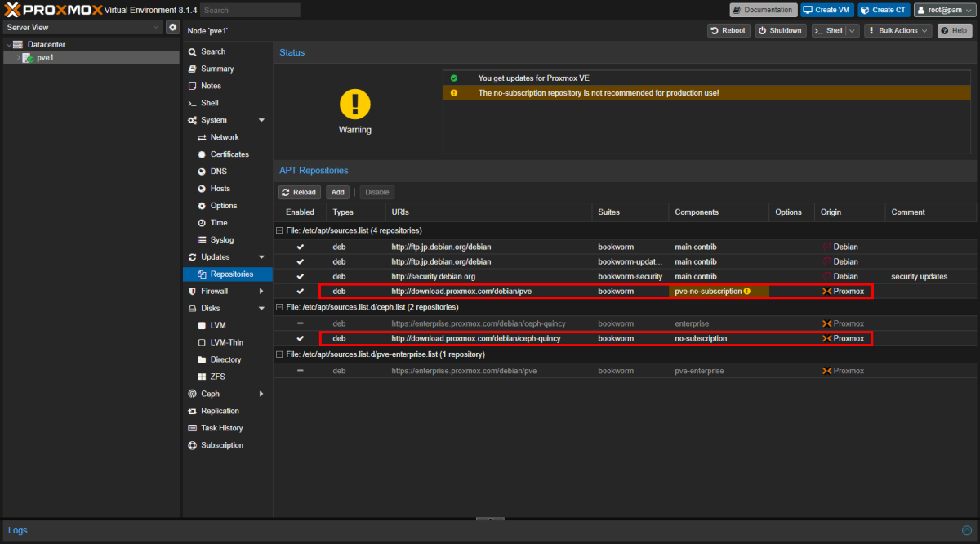Sort by the Suites column header

coord(630,212)
